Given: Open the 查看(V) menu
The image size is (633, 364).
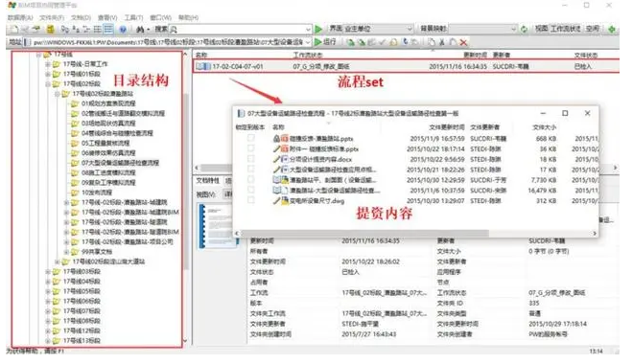Looking at the screenshot, I should click(107, 18).
